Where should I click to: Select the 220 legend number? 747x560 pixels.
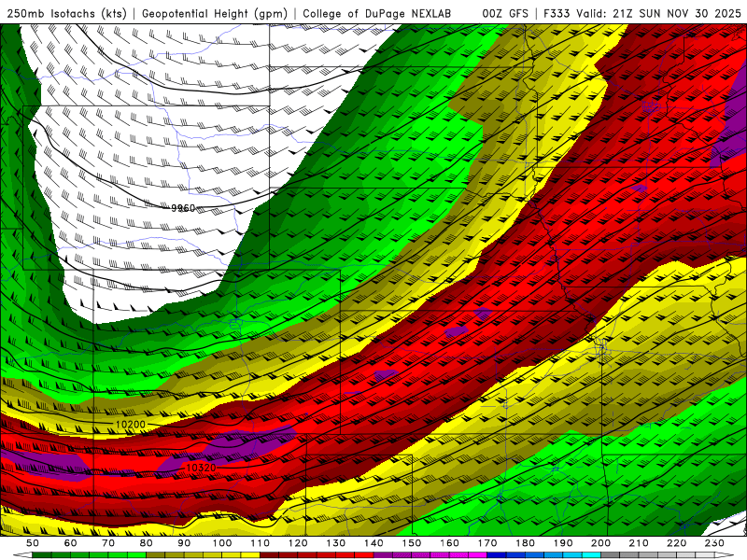(676, 543)
